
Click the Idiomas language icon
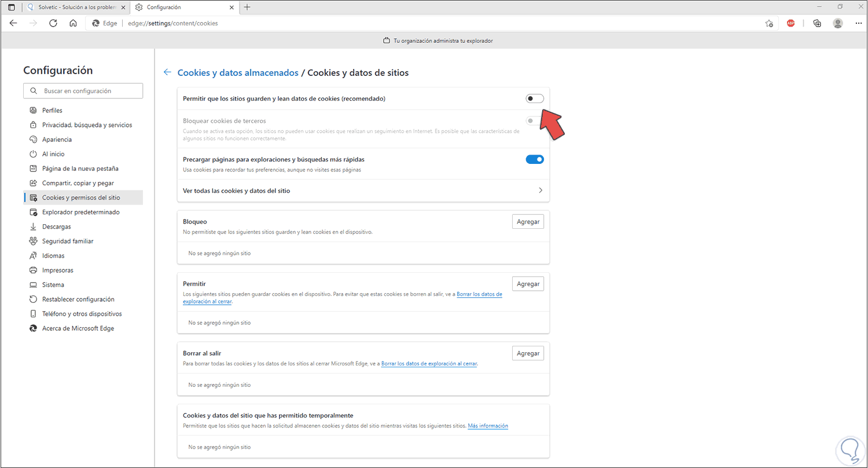pos(33,255)
